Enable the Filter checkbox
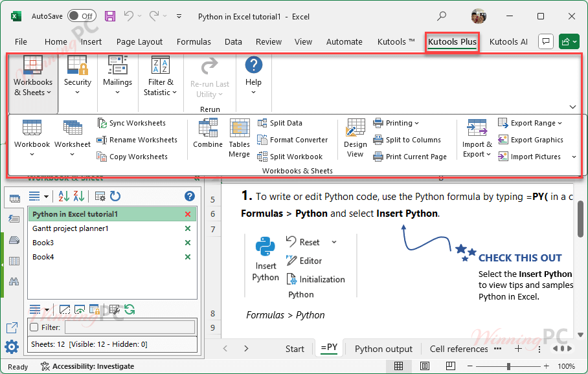This screenshot has height=374, width=588. [x=34, y=327]
